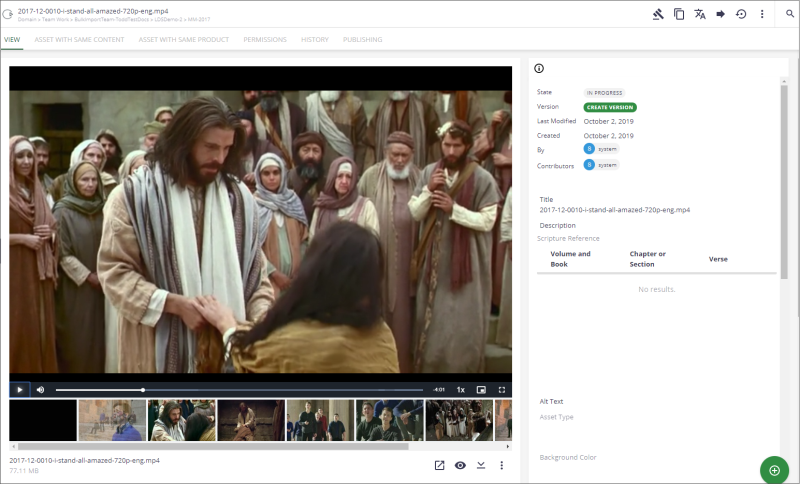Click the 77.11 MB file size text
This screenshot has width=800, height=484.
[23, 471]
